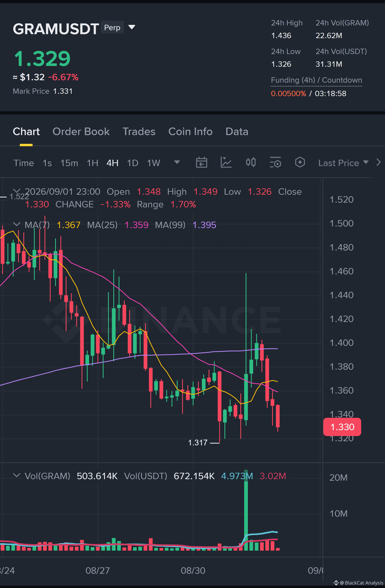The width and height of the screenshot is (385, 588).
Task: Open the chart display settings icon
Action: pos(275,162)
